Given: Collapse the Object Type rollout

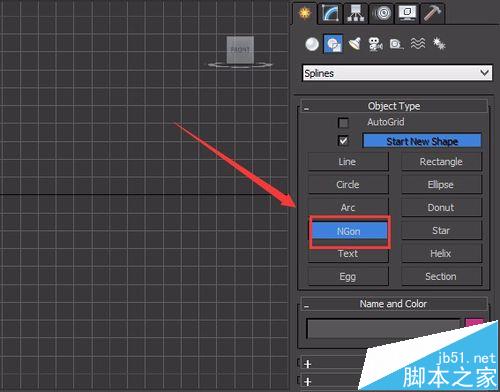Looking at the screenshot, I should pyautogui.click(x=394, y=106).
